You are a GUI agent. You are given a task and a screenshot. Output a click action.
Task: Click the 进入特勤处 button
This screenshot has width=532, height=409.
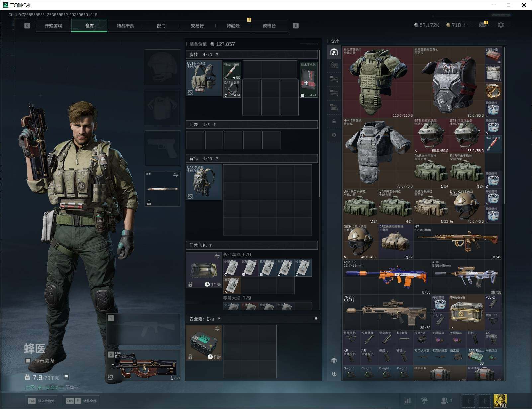(x=41, y=401)
